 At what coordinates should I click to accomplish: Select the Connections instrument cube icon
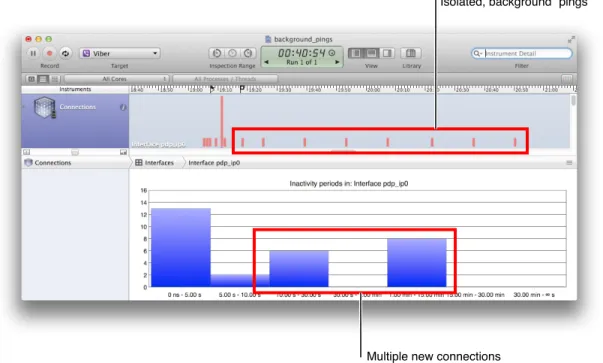45,107
